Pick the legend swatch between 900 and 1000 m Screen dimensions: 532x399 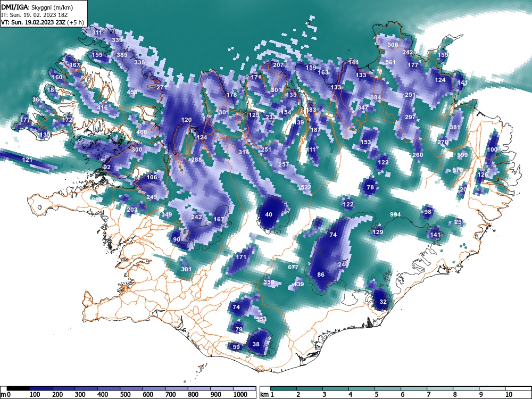pos(222,388)
